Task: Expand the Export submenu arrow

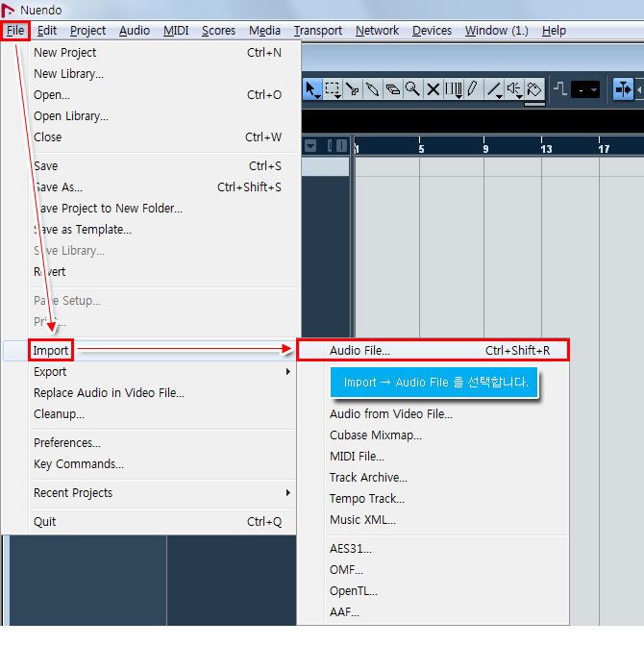Action: point(288,372)
